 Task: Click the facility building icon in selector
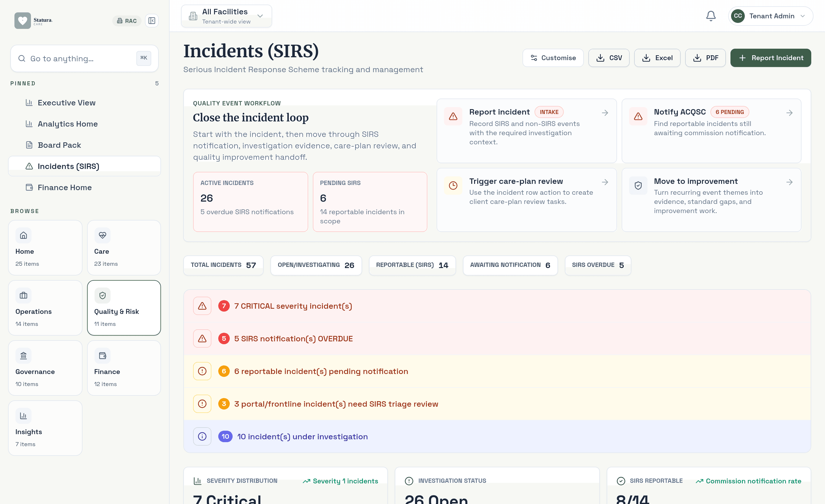click(x=193, y=16)
